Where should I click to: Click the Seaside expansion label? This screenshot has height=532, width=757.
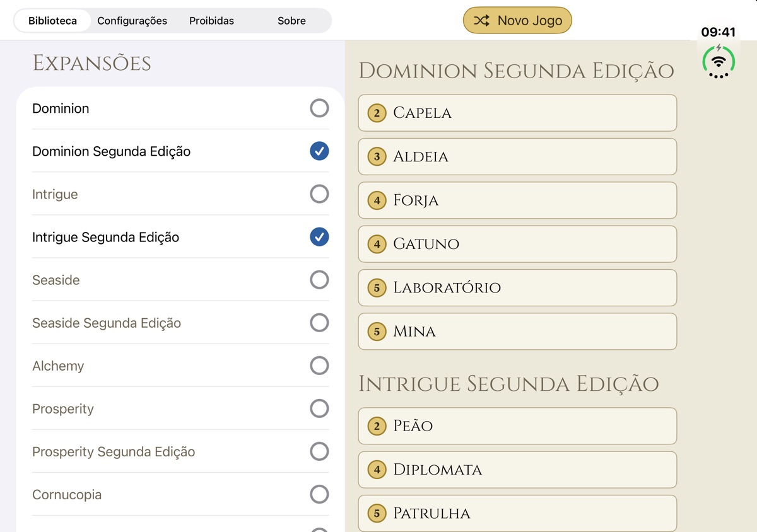click(x=56, y=280)
